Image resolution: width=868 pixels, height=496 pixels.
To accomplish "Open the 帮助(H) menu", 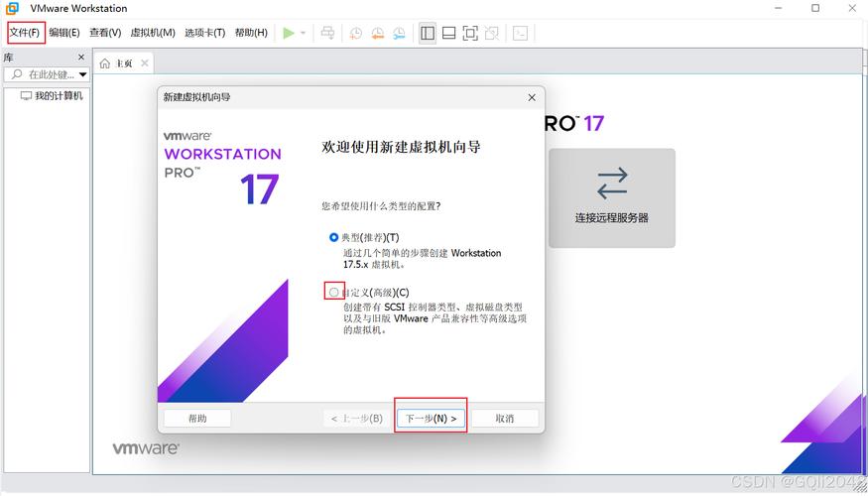I will [251, 33].
